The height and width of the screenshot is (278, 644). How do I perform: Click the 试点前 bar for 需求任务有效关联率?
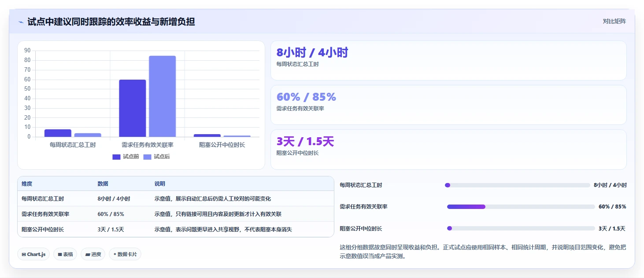click(133, 108)
